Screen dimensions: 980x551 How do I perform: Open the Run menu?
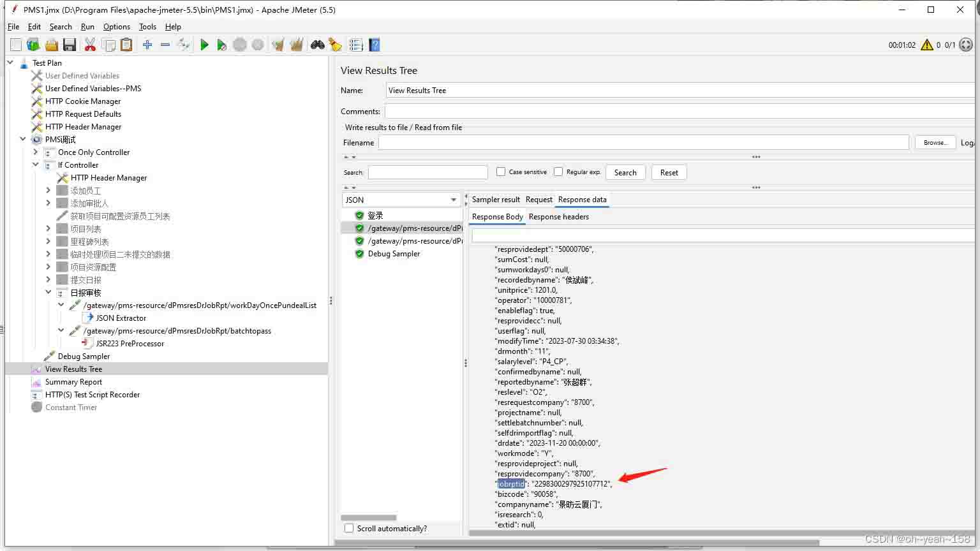tap(87, 27)
